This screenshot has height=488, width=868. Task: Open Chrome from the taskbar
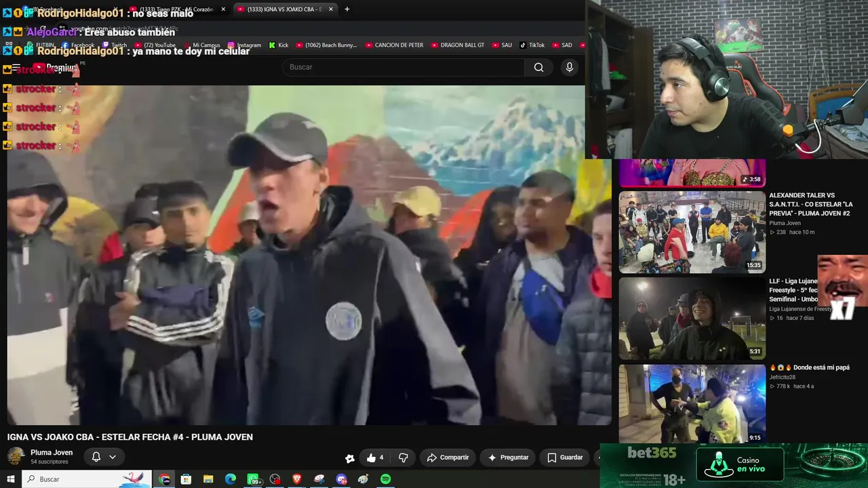(165, 479)
